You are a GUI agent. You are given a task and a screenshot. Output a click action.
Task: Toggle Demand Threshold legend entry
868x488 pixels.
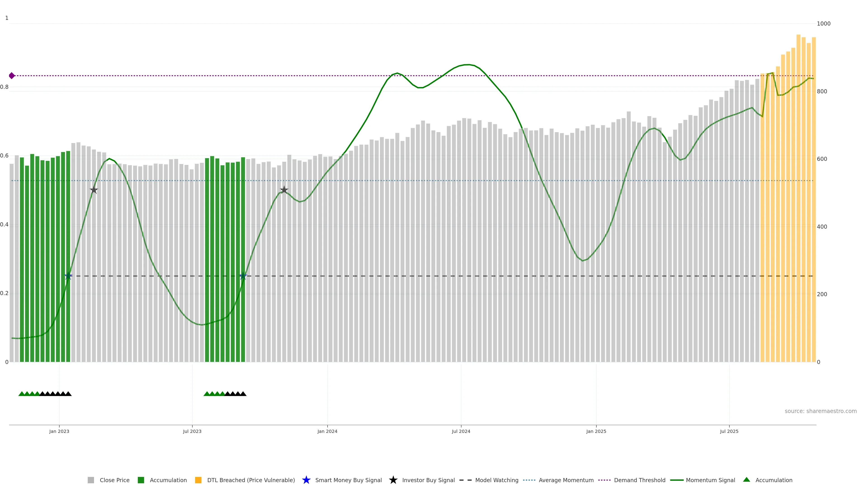pos(639,480)
